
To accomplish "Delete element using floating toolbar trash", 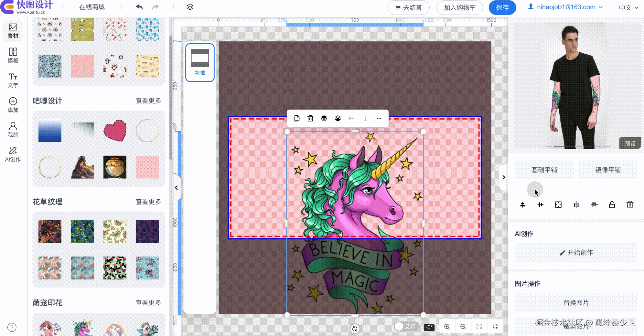I will [310, 119].
